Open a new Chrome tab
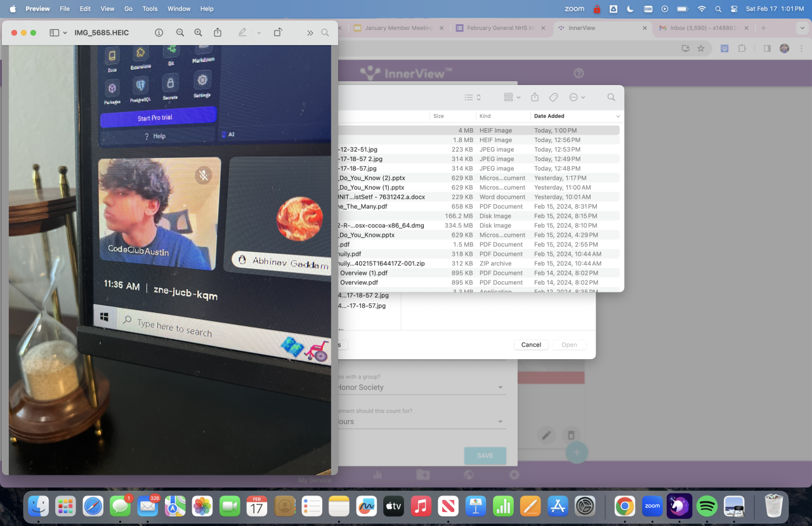Viewport: 812px width, 526px height. coord(763,28)
